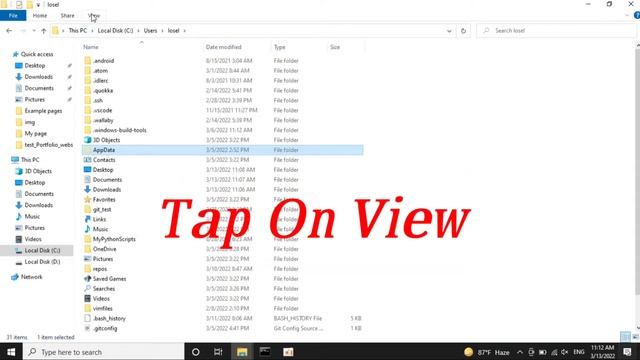The width and height of the screenshot is (640, 360).
Task: Open the Action Center notifications icon
Action: [627, 352]
